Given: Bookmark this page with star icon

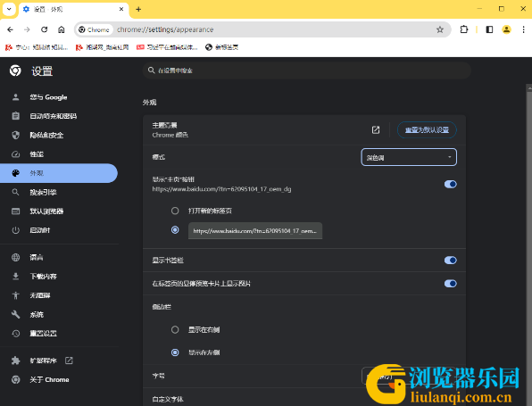Looking at the screenshot, I should point(440,29).
